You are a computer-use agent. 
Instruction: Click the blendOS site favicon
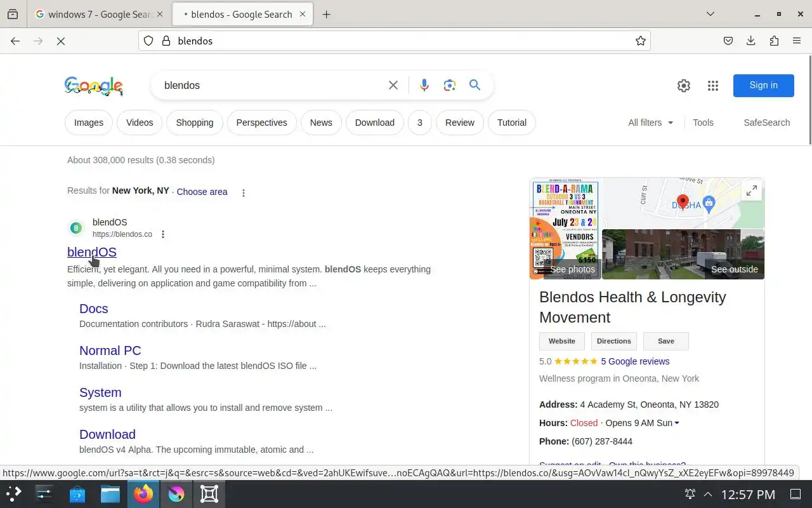coord(76,228)
